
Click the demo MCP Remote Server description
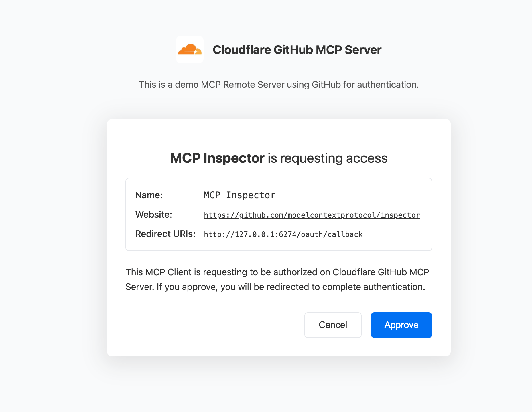pos(279,85)
